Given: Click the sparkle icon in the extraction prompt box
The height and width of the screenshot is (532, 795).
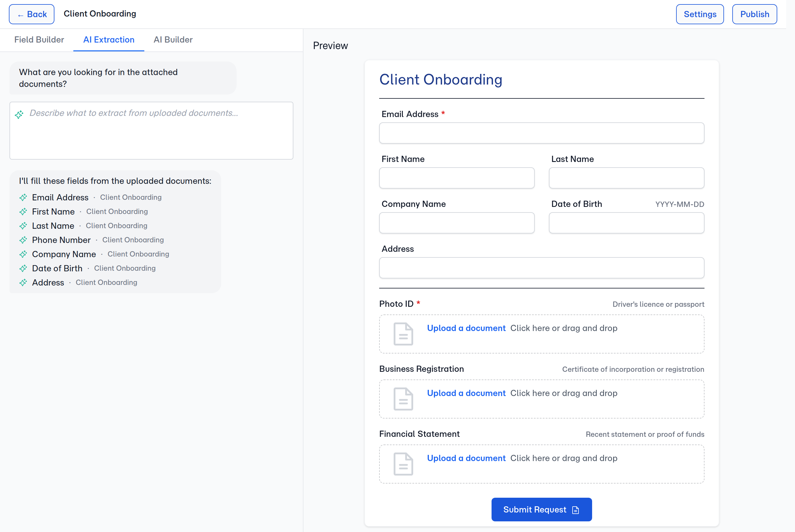Looking at the screenshot, I should pyautogui.click(x=19, y=114).
